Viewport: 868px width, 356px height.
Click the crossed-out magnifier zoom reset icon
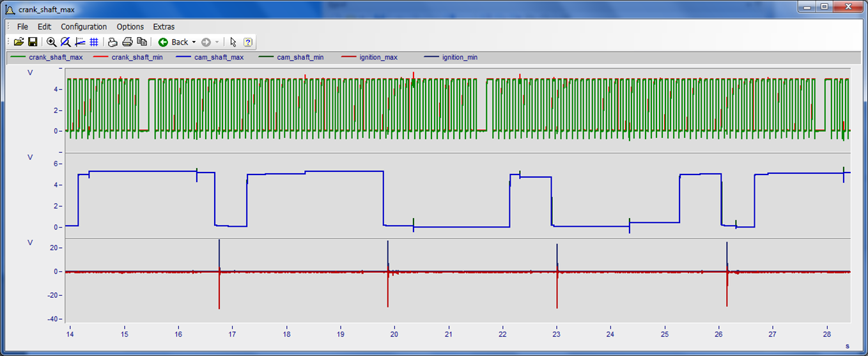[66, 42]
